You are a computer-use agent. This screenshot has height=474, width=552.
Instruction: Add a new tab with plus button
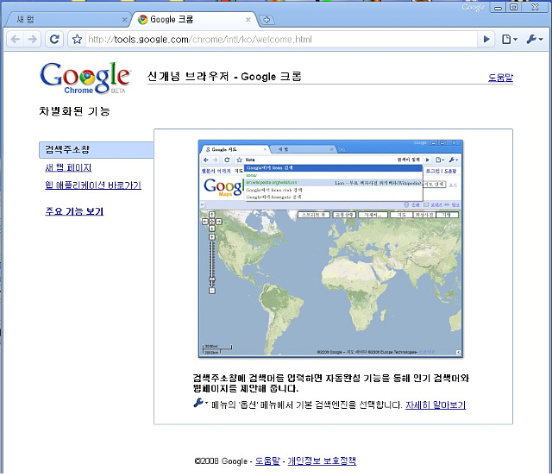pos(266,20)
